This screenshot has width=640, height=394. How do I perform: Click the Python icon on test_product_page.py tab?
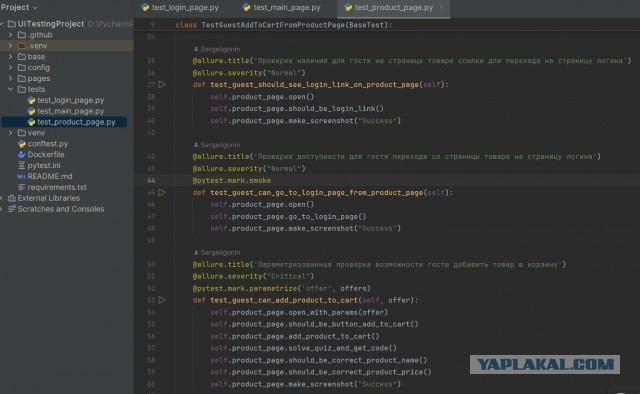pos(348,7)
